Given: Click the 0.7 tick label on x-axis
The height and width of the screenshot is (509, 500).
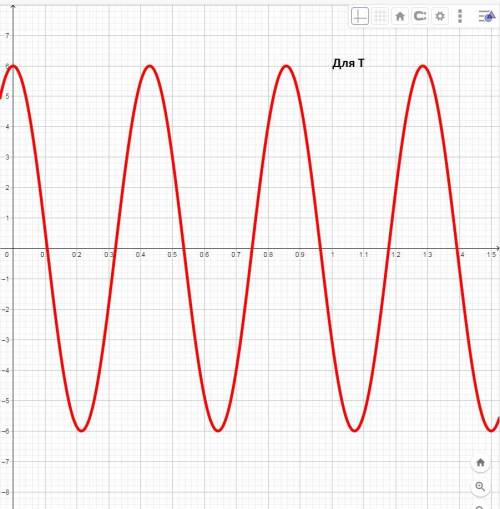Looking at the screenshot, I should pyautogui.click(x=236, y=255).
